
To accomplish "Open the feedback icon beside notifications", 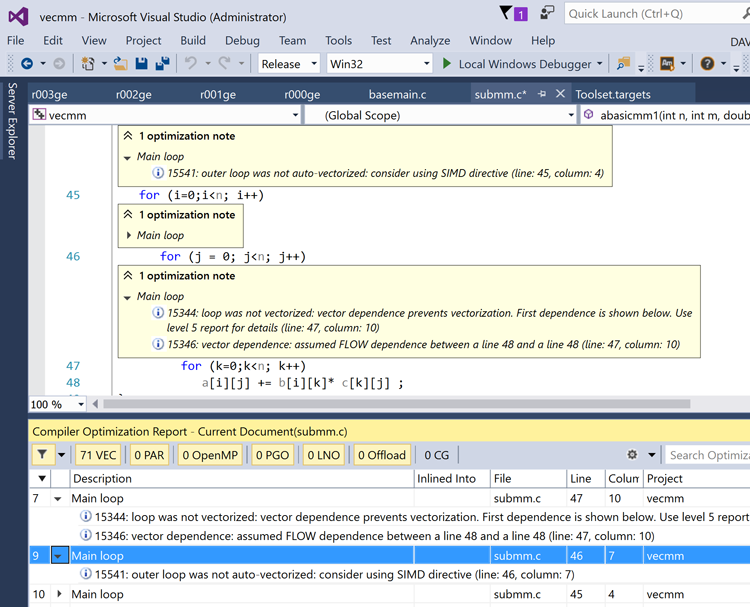I will click(547, 14).
